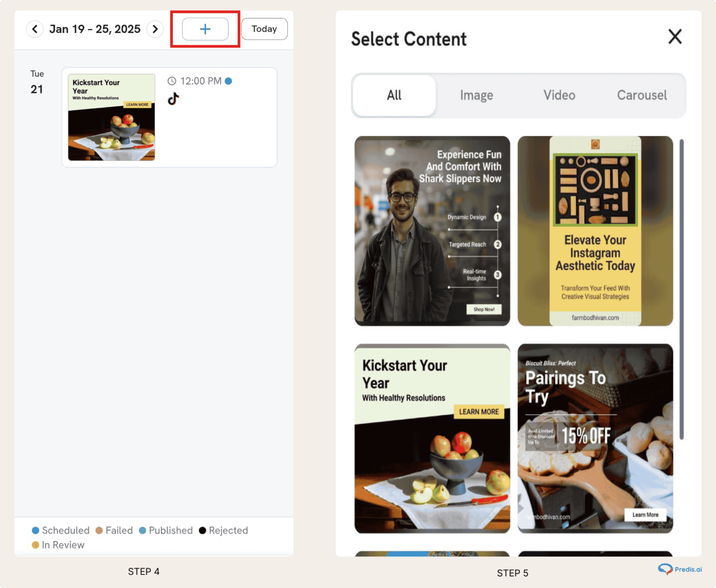Click the Rejected legend item
The height and width of the screenshot is (588, 716).
223,531
